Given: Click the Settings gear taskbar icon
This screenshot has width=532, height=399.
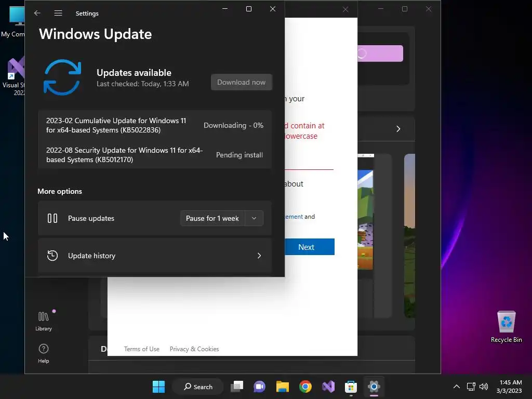Looking at the screenshot, I should coord(374,387).
